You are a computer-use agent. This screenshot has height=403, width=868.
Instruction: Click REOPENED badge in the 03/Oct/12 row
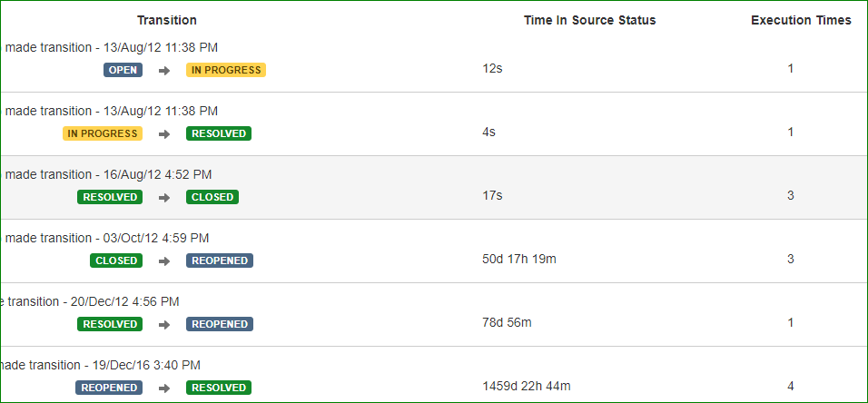click(220, 260)
